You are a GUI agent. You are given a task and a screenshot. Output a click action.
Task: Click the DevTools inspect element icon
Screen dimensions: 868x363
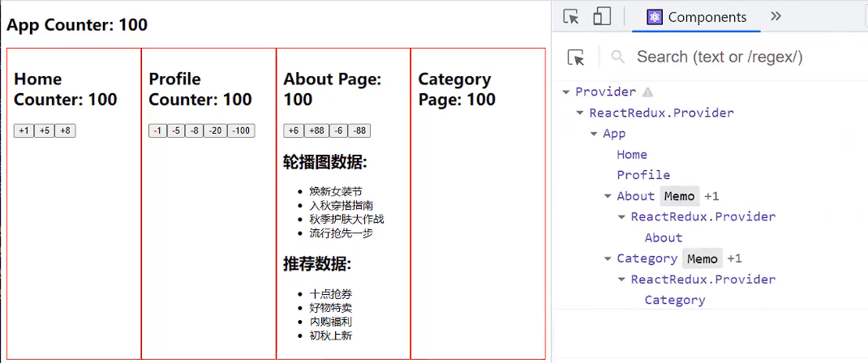pyautogui.click(x=571, y=17)
